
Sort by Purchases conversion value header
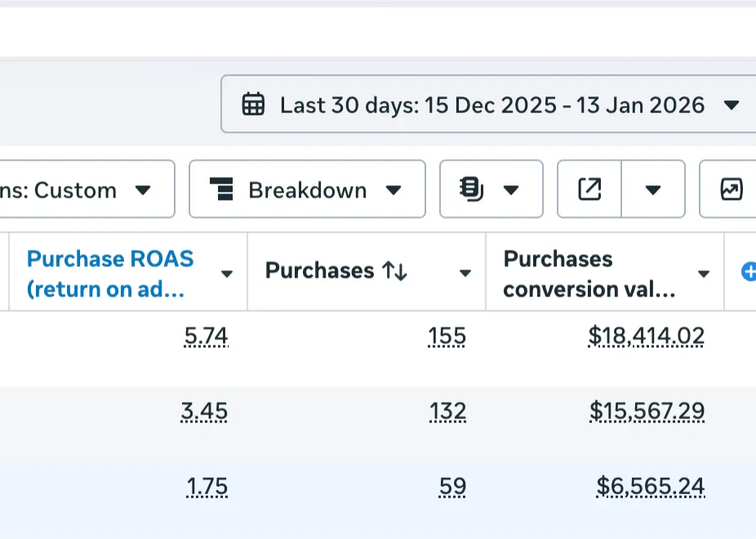pos(588,274)
